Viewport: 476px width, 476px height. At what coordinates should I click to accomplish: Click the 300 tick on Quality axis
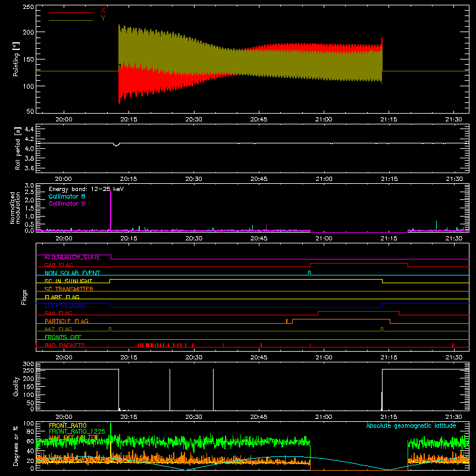pos(28,364)
